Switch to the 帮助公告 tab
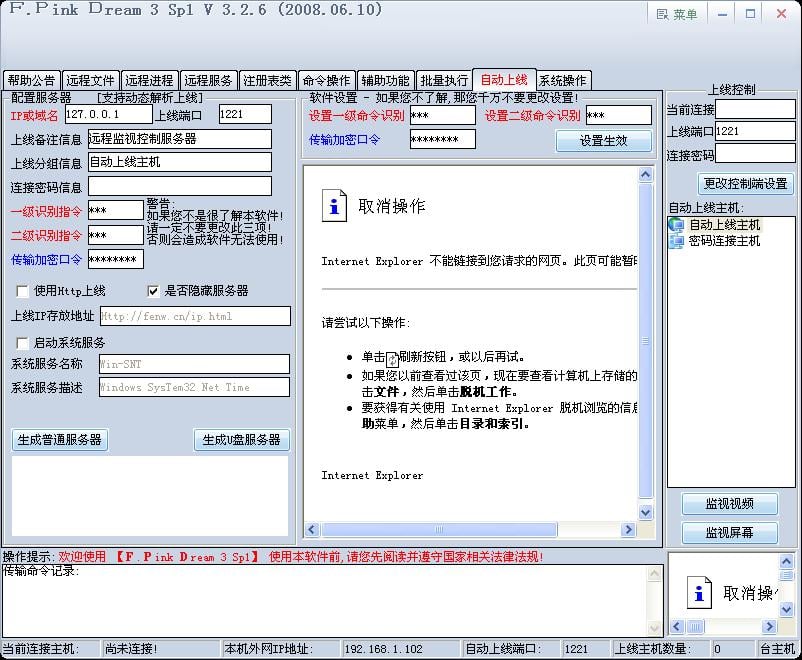802x660 pixels. (x=31, y=80)
